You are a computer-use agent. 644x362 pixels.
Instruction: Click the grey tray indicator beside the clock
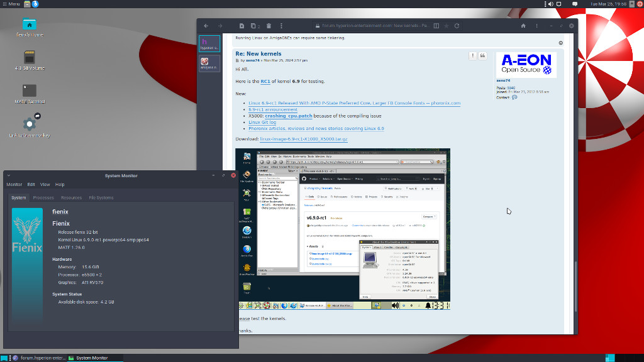(x=632, y=4)
